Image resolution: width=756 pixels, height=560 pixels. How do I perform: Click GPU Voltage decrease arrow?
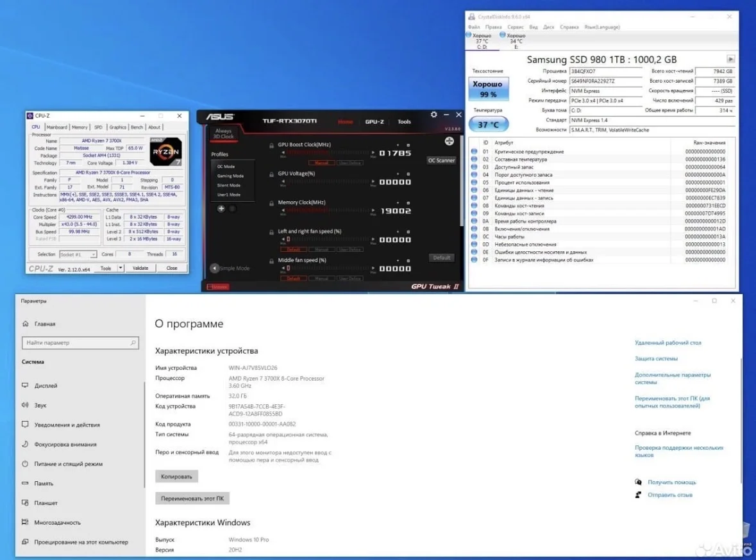click(x=283, y=182)
